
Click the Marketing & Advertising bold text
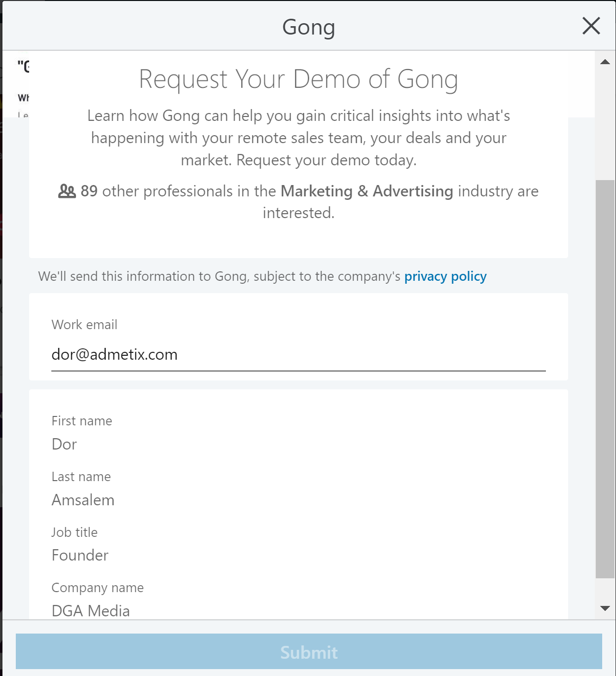367,191
